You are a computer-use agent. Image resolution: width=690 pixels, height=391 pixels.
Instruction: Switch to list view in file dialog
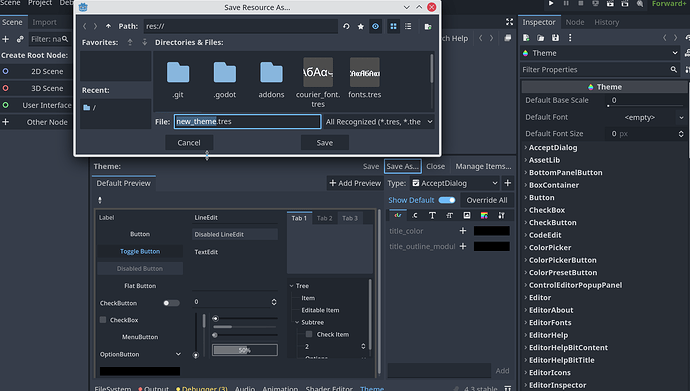(408, 26)
